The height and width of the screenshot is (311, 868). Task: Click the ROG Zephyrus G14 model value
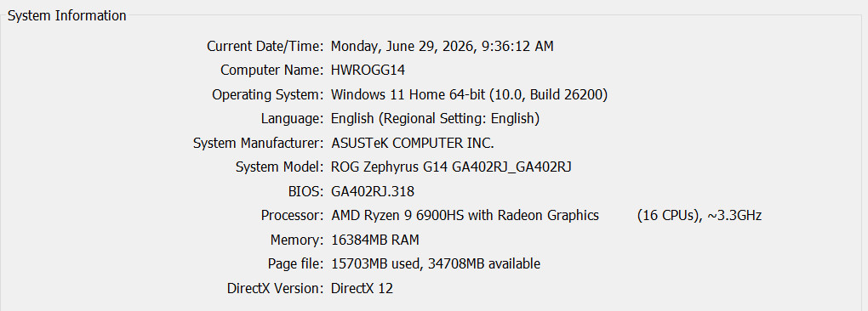pyautogui.click(x=451, y=167)
